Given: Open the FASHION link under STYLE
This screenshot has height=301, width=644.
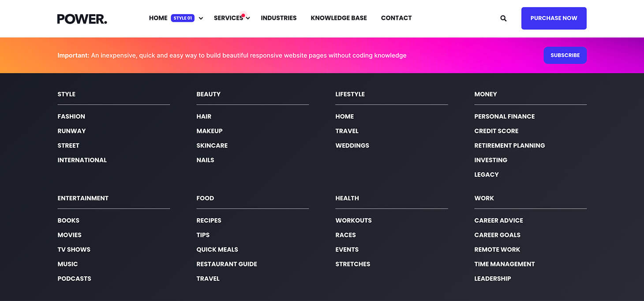Looking at the screenshot, I should click(x=71, y=116).
